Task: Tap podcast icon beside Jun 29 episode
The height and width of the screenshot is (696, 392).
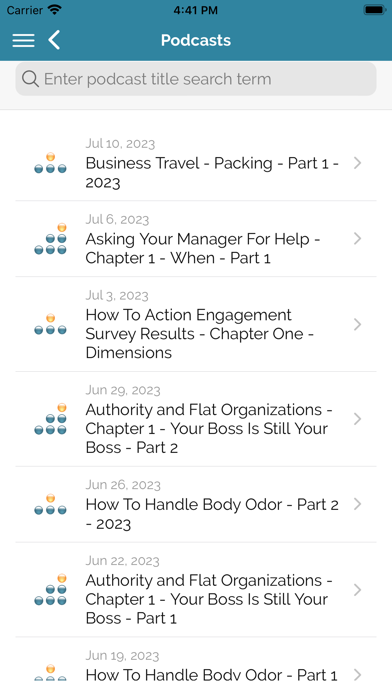Action: click(50, 419)
